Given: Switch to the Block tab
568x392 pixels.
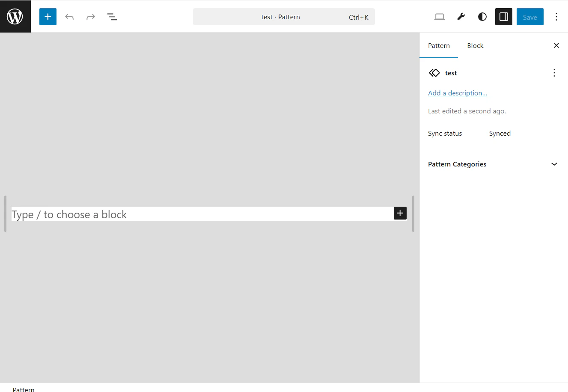Looking at the screenshot, I should coord(475,46).
